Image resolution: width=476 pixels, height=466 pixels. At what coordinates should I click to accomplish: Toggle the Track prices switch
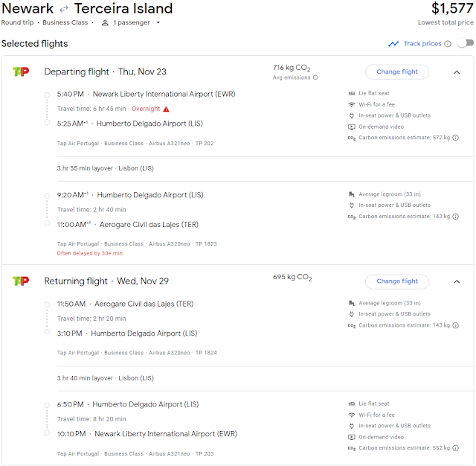tap(466, 43)
